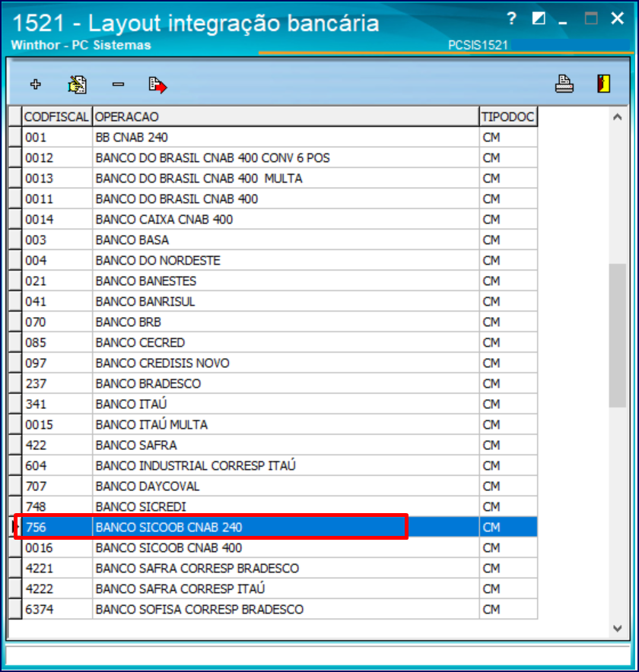
Task: Select code 341 BANCO ITAÚ row
Action: [x=280, y=404]
